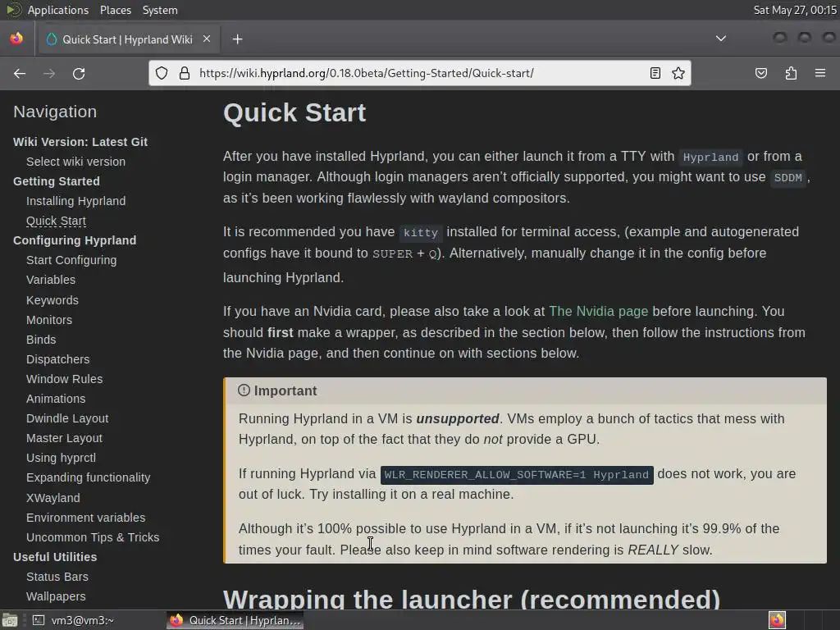This screenshot has width=840, height=630.
Task: Click Useful Utilities section heading
Action: pyautogui.click(x=55, y=557)
